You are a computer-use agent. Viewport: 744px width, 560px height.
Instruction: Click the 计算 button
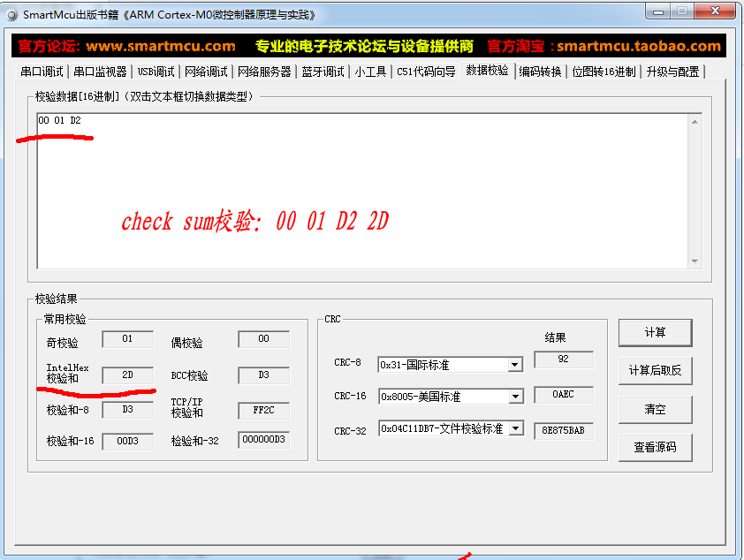click(655, 333)
